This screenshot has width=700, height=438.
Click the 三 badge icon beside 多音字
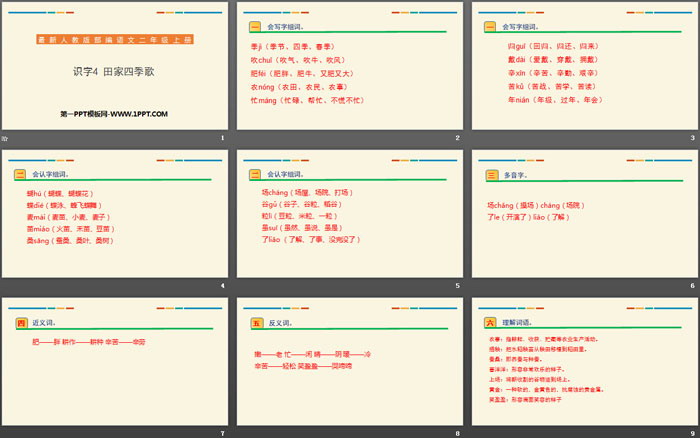point(491,175)
